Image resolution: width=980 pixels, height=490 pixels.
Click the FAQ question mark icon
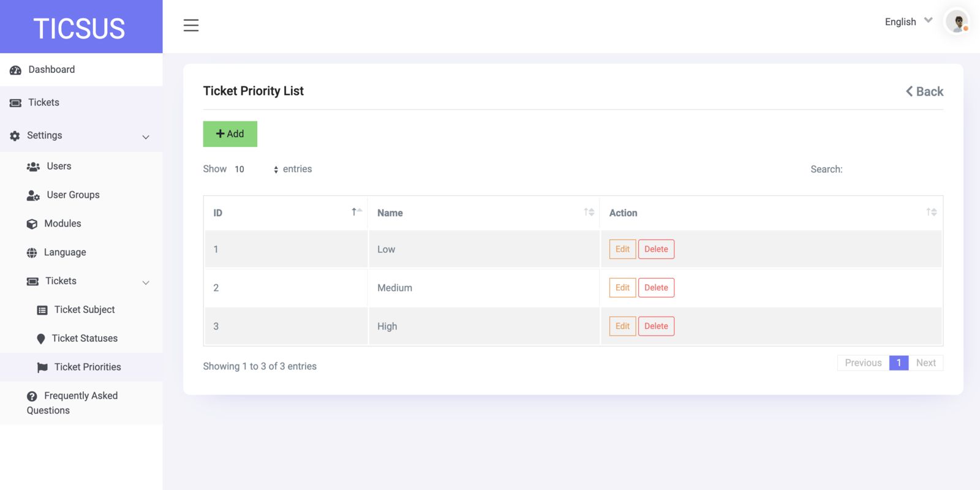point(32,396)
